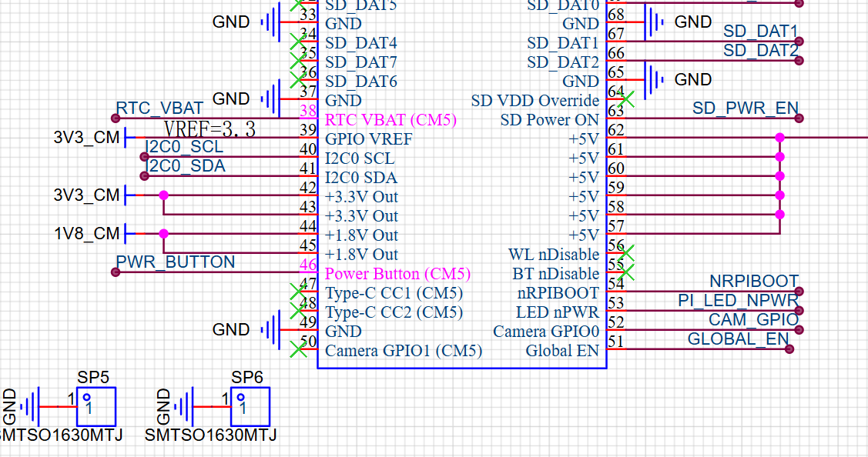Image resolution: width=868 pixels, height=457 pixels.
Task: Click the WL nDisable pin name
Action: coord(554,255)
